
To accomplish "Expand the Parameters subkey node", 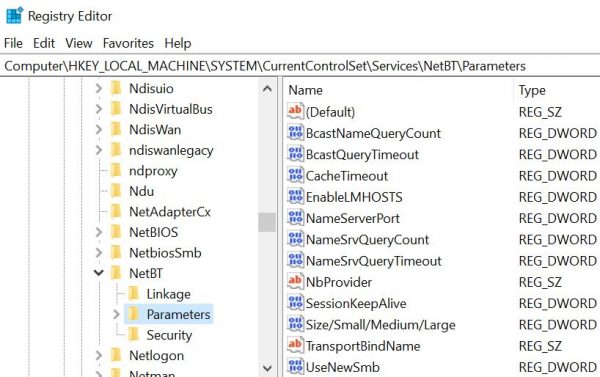I will (116, 314).
